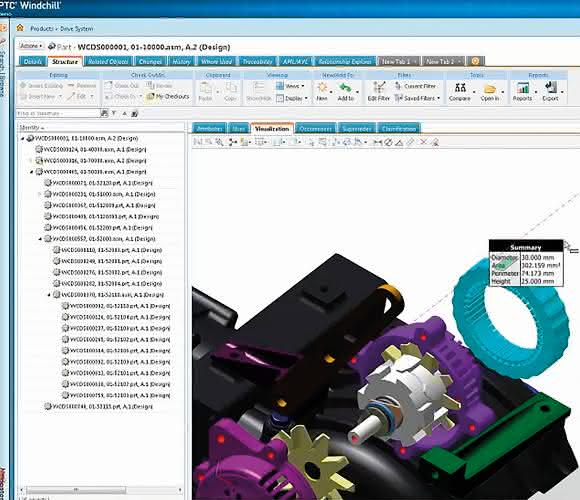Image resolution: width=580 pixels, height=500 pixels.
Task: Click the circle-slash icon in visualization toolbar
Action: click(x=388, y=142)
